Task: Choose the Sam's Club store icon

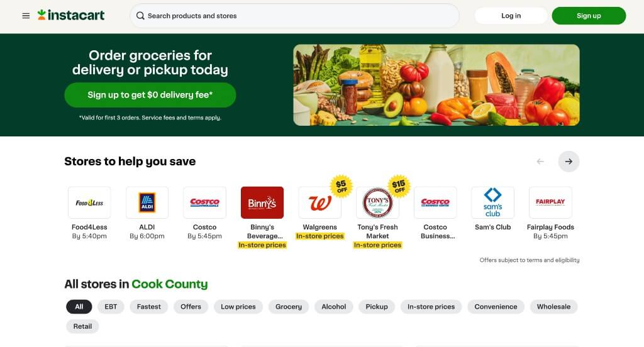Action: 492,202
